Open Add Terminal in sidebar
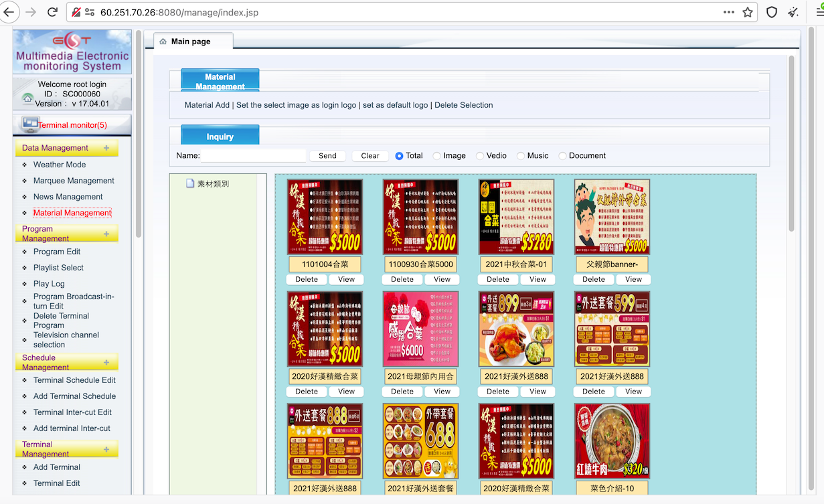The height and width of the screenshot is (504, 824). [57, 467]
